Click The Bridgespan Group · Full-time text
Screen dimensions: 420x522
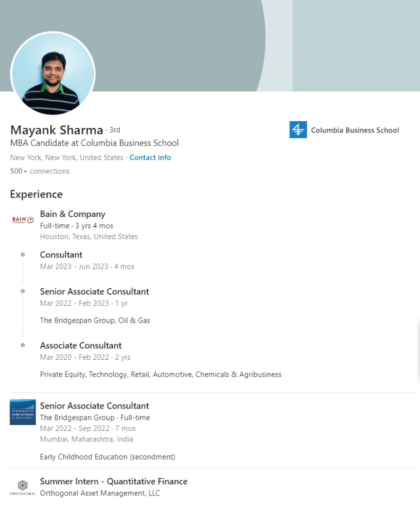click(x=95, y=418)
